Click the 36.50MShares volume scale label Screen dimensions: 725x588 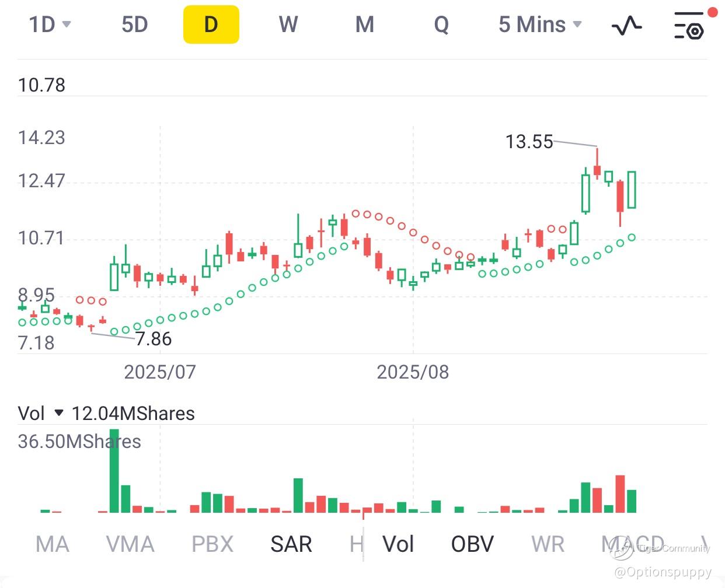tap(79, 442)
